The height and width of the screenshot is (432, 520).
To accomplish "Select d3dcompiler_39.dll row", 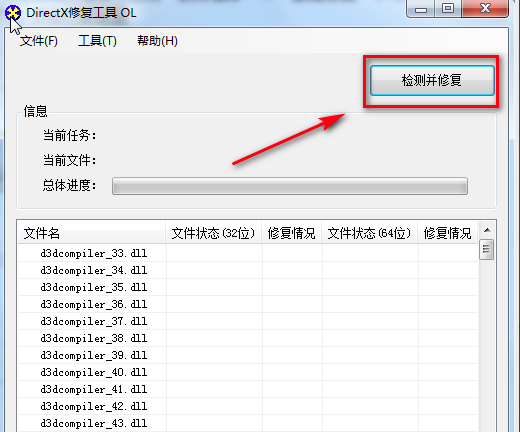I will tap(248, 355).
